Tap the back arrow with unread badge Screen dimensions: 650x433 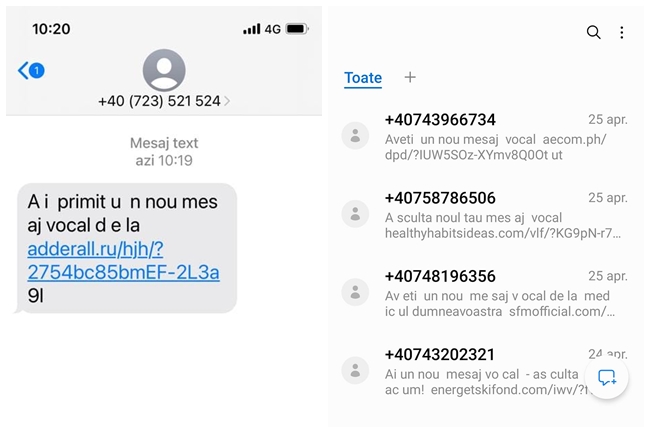(30, 70)
